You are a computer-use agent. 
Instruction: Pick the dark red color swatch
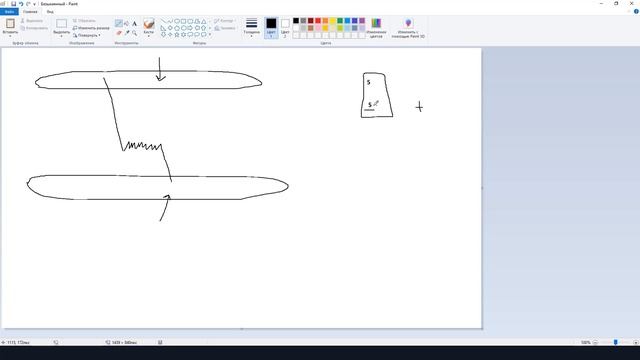coord(311,21)
